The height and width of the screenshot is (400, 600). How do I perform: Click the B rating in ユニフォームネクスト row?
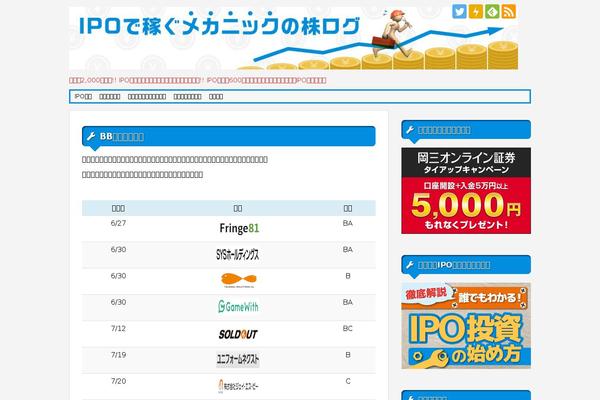(x=348, y=355)
